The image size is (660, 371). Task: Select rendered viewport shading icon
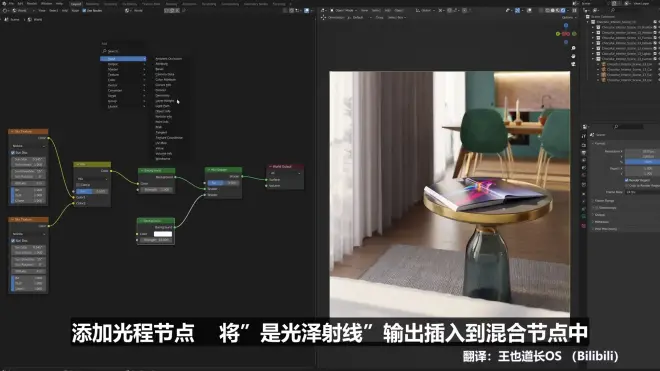(x=563, y=11)
